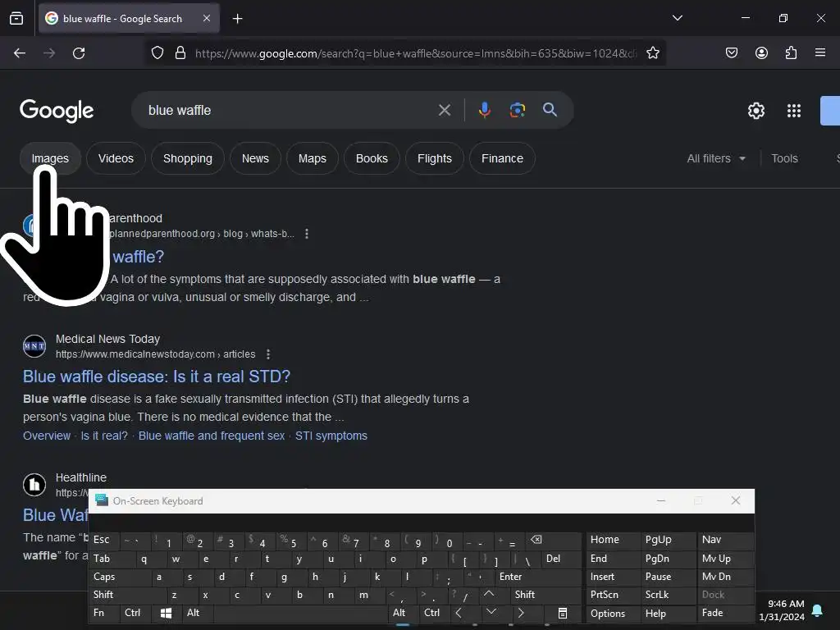Click into the blue waffle search field

[290, 111]
